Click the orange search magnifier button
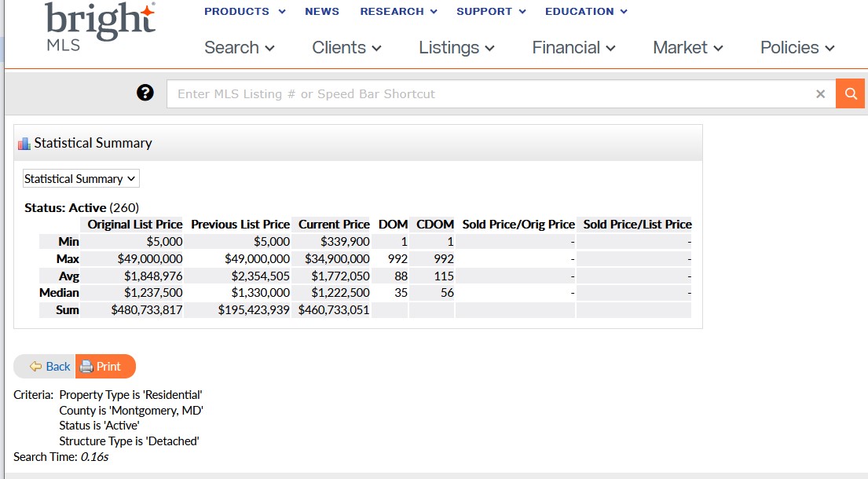This screenshot has width=868, height=479. [850, 93]
